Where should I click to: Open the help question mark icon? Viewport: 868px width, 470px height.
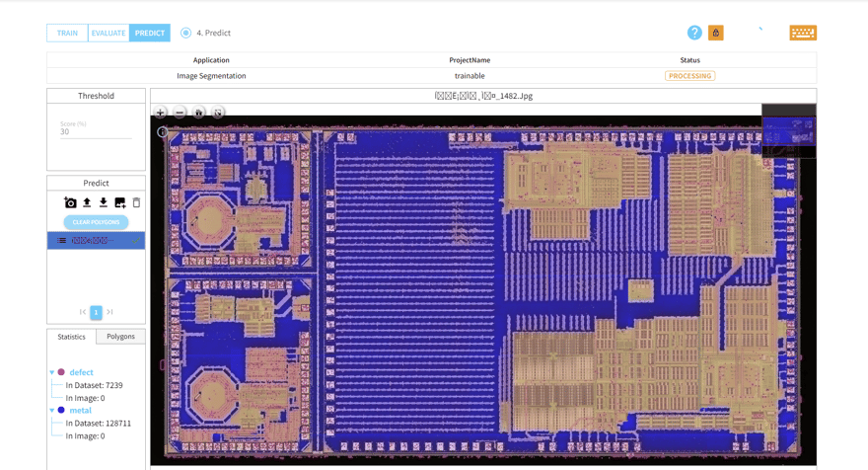pyautogui.click(x=694, y=33)
